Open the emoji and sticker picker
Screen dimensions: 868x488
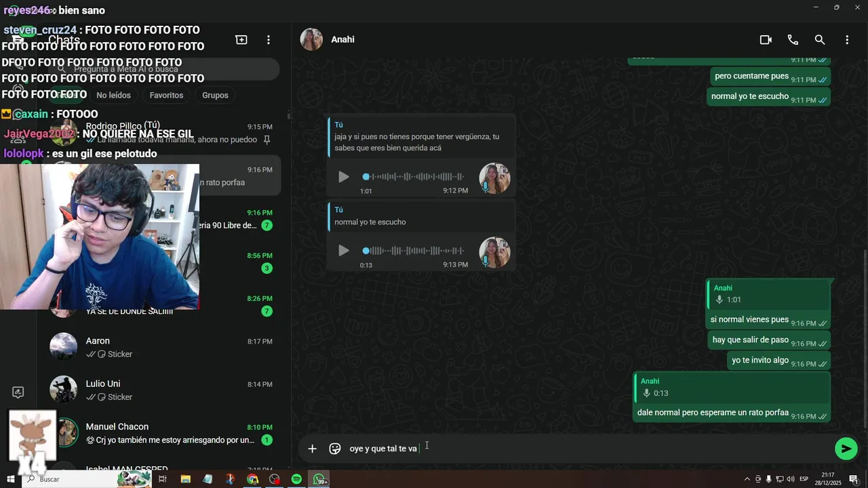pyautogui.click(x=335, y=449)
